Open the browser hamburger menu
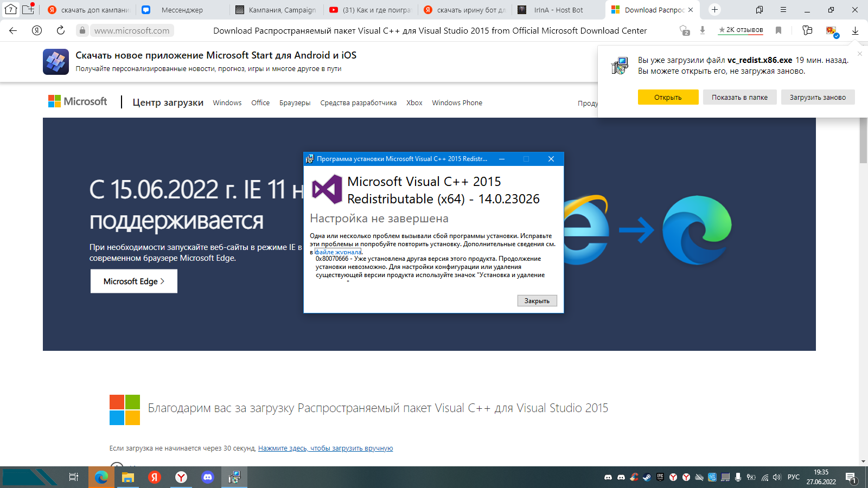 (x=783, y=10)
